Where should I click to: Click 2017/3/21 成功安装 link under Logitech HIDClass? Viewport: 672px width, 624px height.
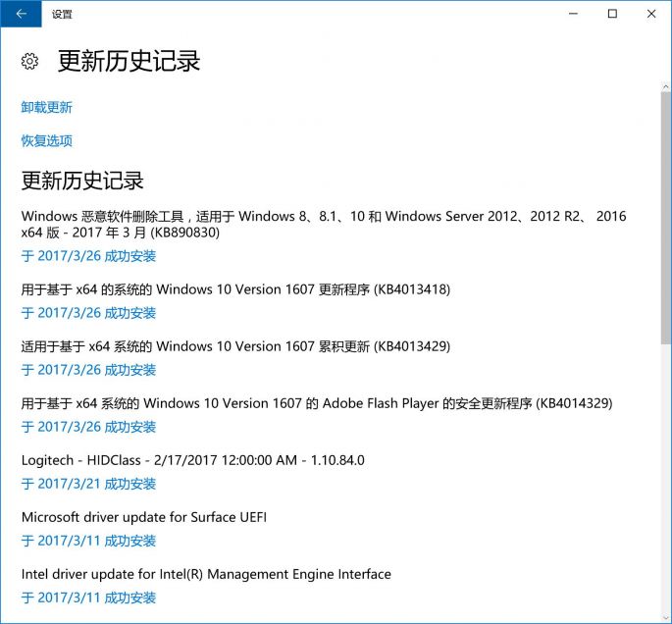point(88,484)
